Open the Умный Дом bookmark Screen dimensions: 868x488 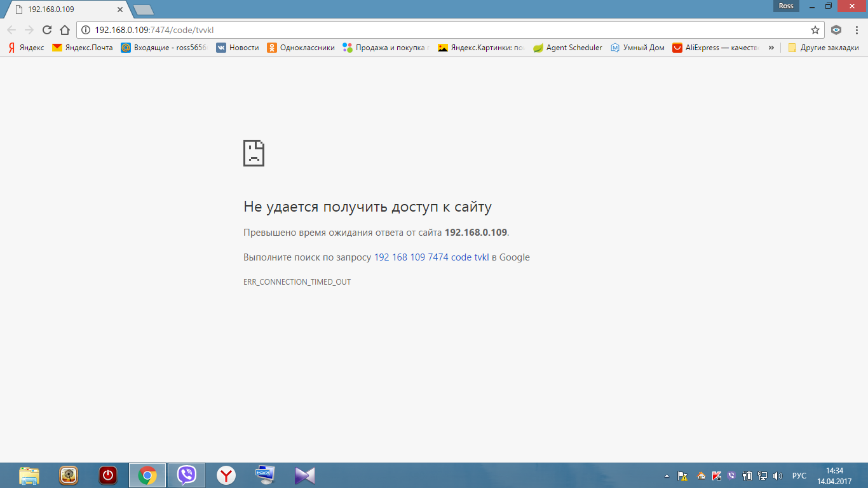(x=637, y=48)
